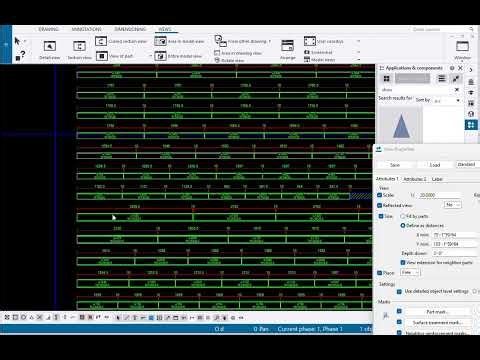This screenshot has width=480, height=360.
Task: Click the Entire model view icon
Action: [160, 56]
